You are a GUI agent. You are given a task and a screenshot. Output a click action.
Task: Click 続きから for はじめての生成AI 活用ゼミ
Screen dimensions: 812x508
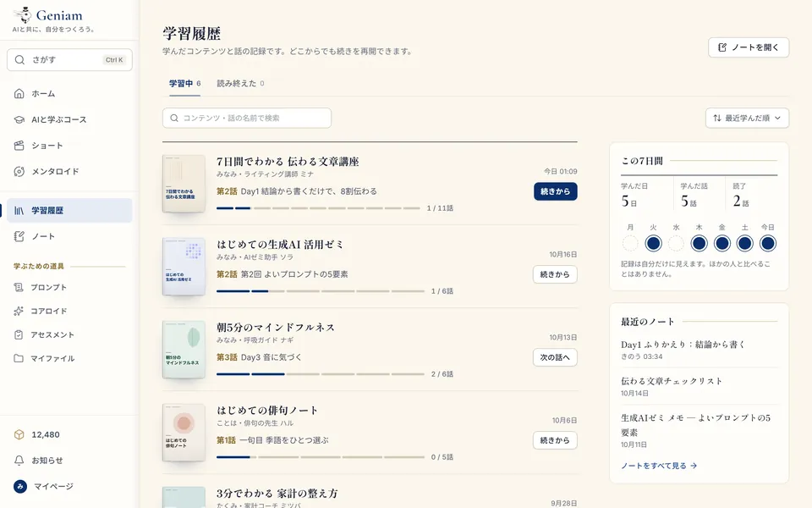(555, 274)
